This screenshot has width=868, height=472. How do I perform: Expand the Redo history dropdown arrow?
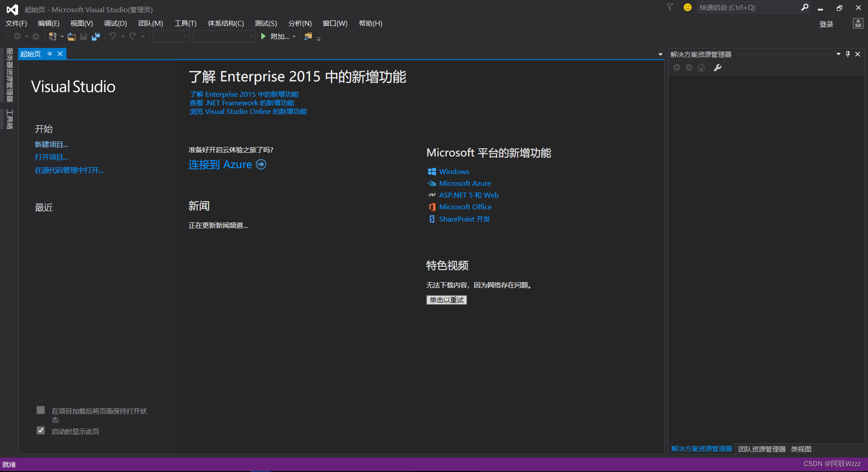coord(143,37)
